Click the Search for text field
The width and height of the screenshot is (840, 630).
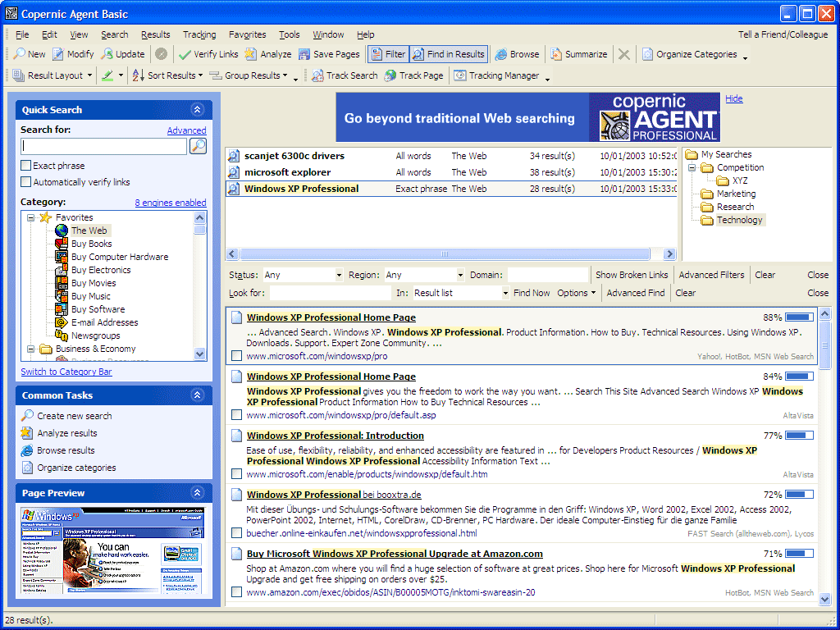click(x=104, y=146)
